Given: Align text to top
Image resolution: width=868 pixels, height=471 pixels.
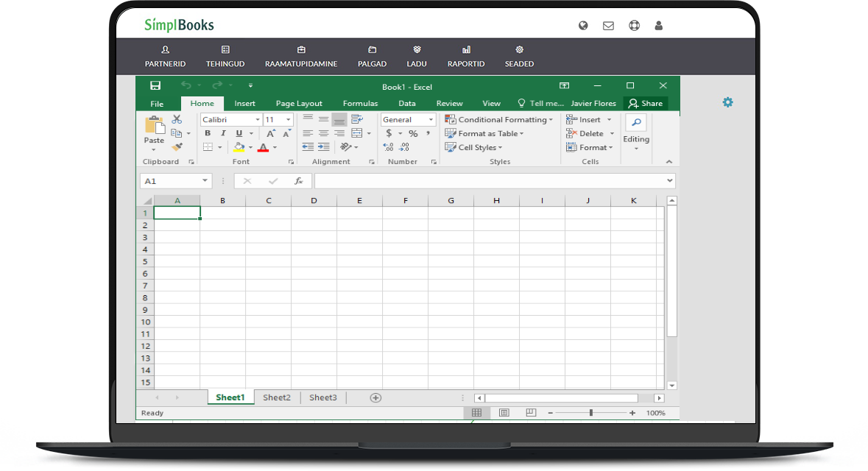Looking at the screenshot, I should coord(308,119).
